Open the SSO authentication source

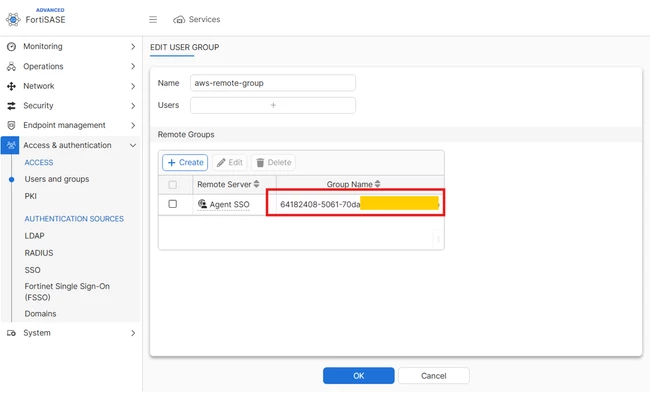[32, 270]
